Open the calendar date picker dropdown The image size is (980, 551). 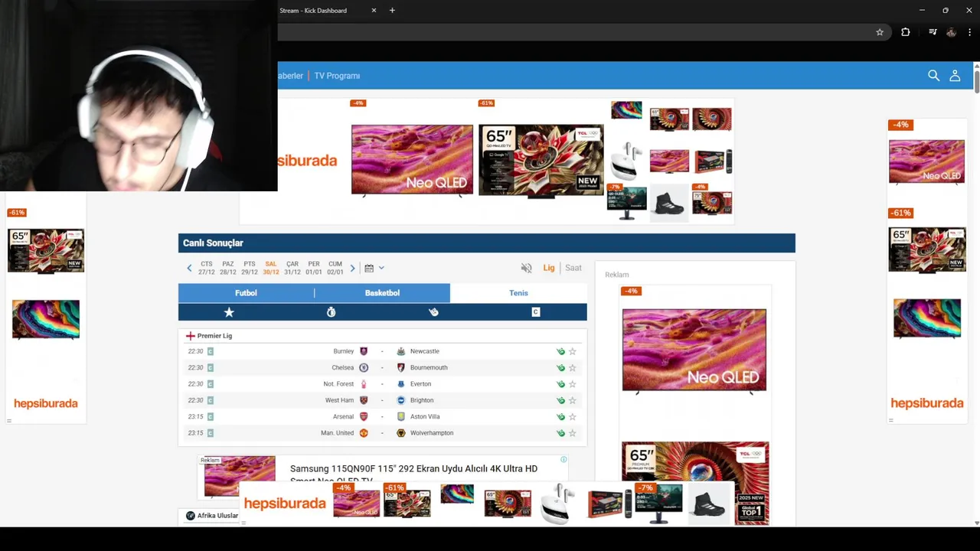374,268
